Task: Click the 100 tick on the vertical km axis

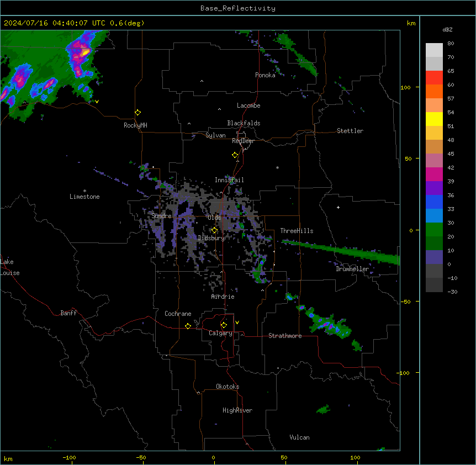Action: pyautogui.click(x=405, y=87)
